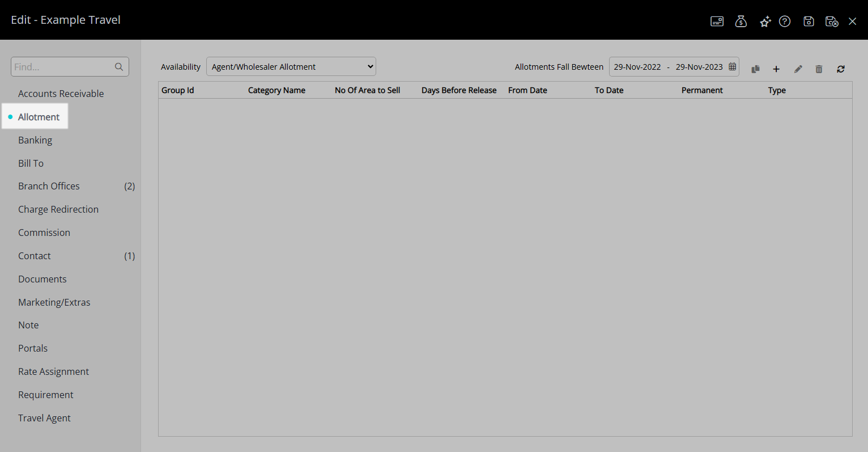Open Branch Offices section

click(x=49, y=186)
